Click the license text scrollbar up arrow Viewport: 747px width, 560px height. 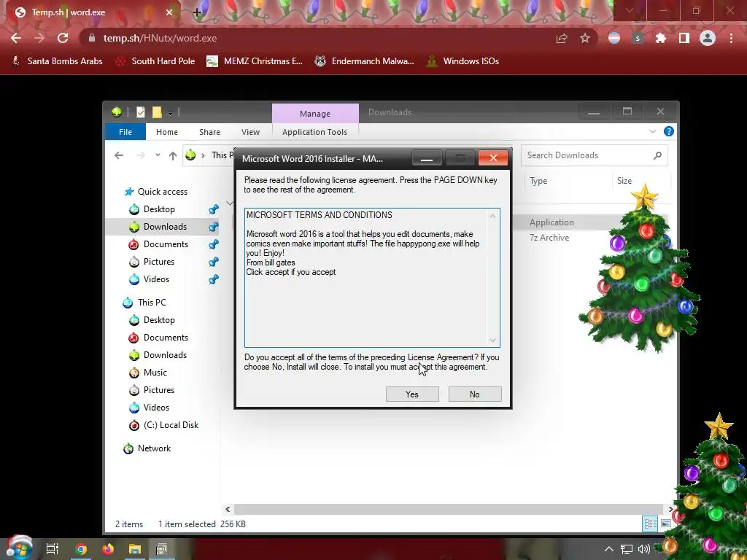tap(492, 216)
